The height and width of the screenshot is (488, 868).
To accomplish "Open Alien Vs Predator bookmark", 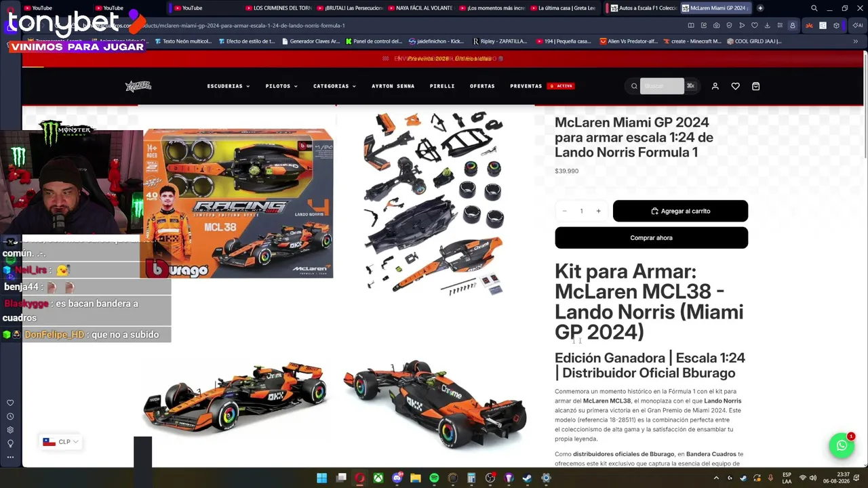I will [629, 41].
